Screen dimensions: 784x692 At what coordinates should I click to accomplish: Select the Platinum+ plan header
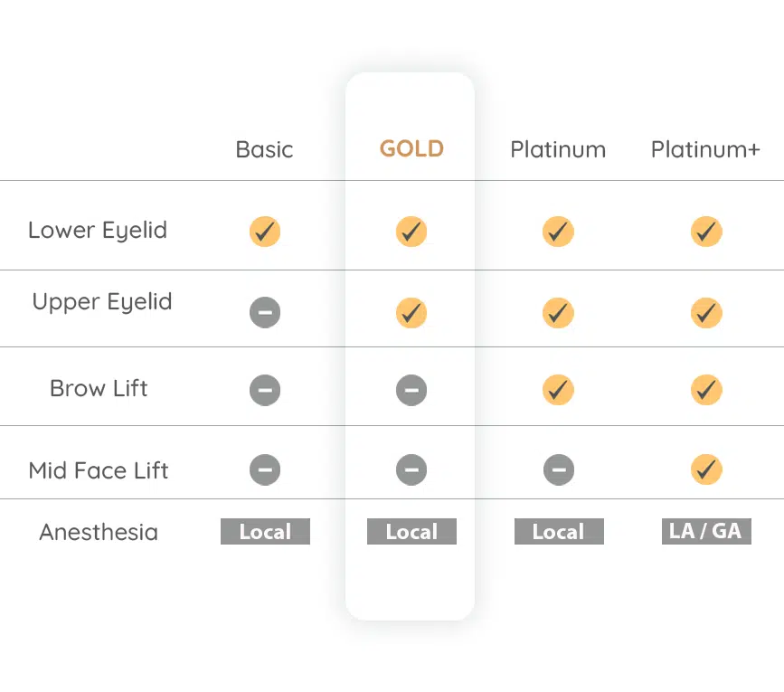coord(705,149)
